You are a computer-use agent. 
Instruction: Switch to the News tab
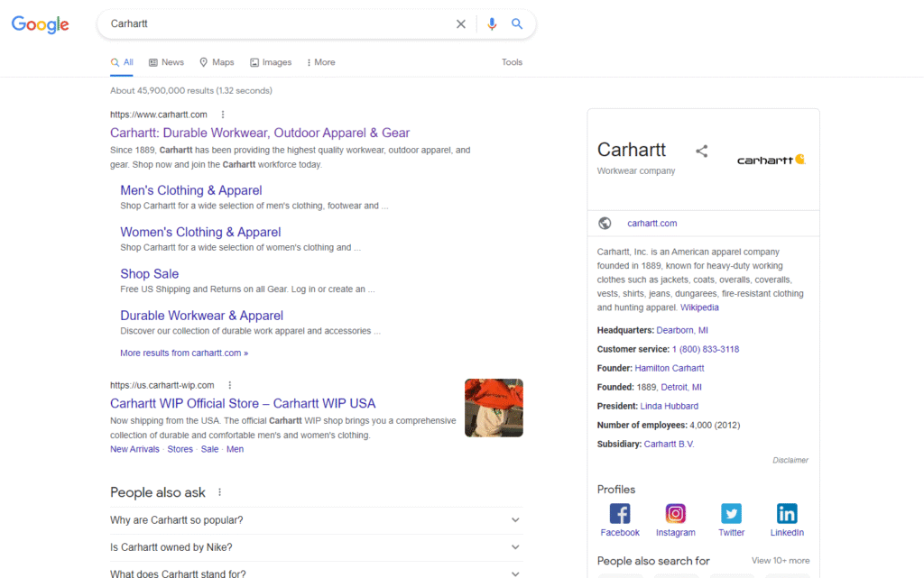tap(166, 62)
